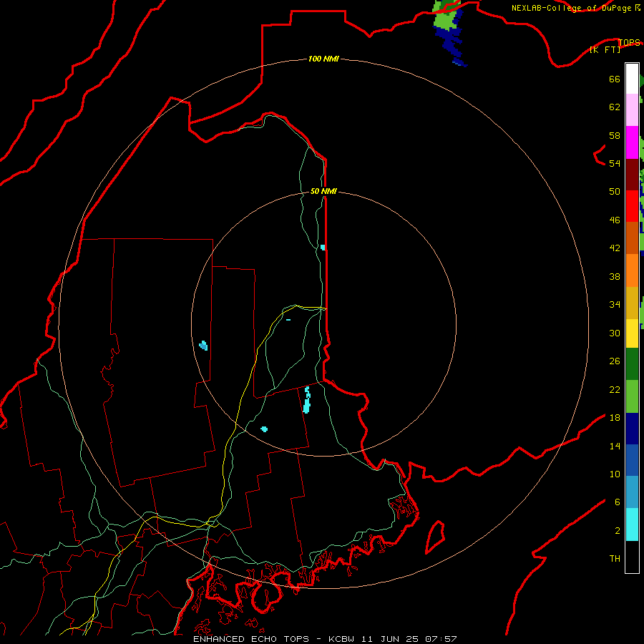
Task: Click the dark orange 42 kft swatch
Action: coord(632,238)
